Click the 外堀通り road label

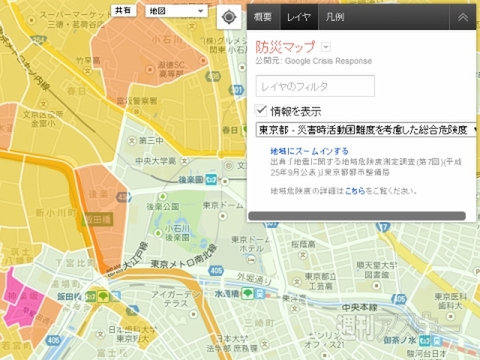pos(254,280)
